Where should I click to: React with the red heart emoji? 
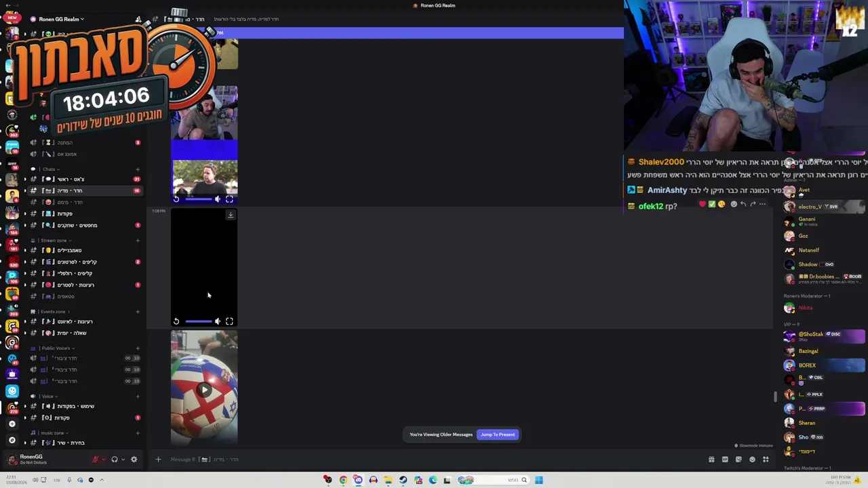703,204
